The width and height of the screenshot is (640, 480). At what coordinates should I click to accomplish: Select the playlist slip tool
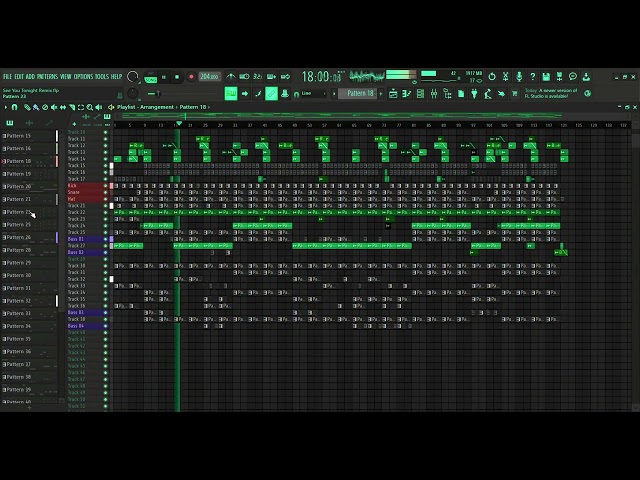(63, 107)
